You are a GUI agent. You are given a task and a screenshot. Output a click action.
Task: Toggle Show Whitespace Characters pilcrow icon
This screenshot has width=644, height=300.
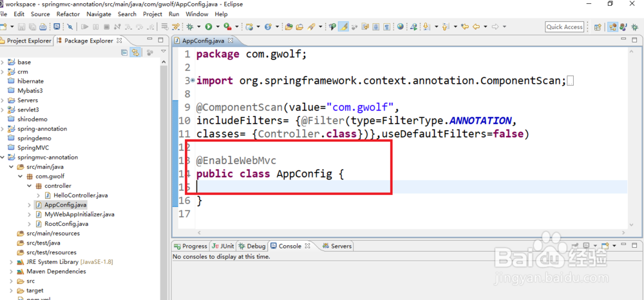click(x=386, y=26)
